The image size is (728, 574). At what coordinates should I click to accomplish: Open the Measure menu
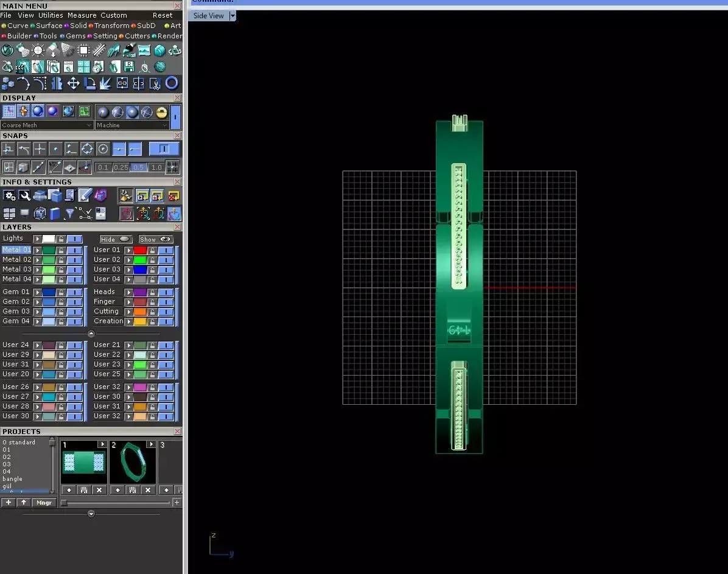tap(82, 15)
